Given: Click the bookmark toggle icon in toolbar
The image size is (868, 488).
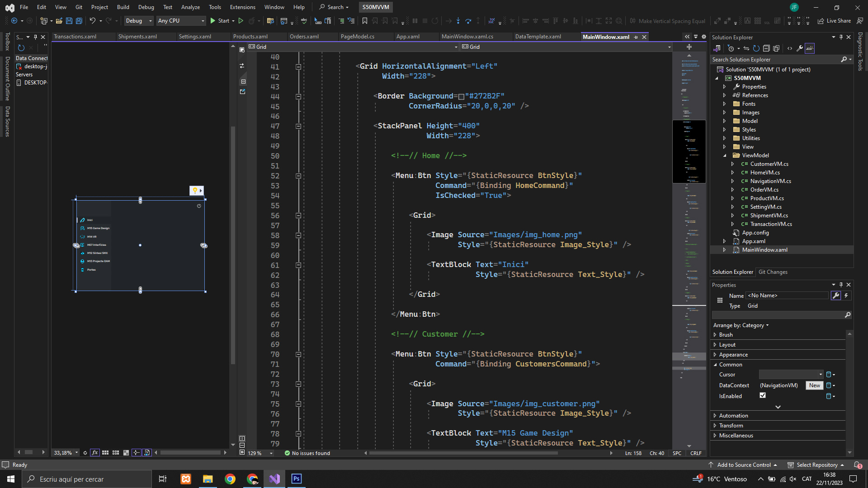Looking at the screenshot, I should (365, 21).
